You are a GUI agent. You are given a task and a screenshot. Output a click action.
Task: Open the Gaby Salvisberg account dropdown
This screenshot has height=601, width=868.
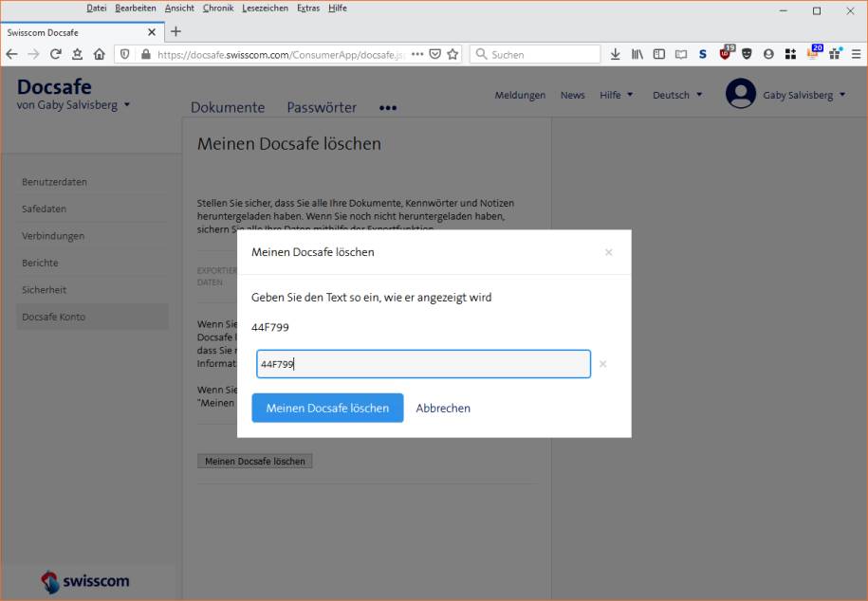(804, 95)
